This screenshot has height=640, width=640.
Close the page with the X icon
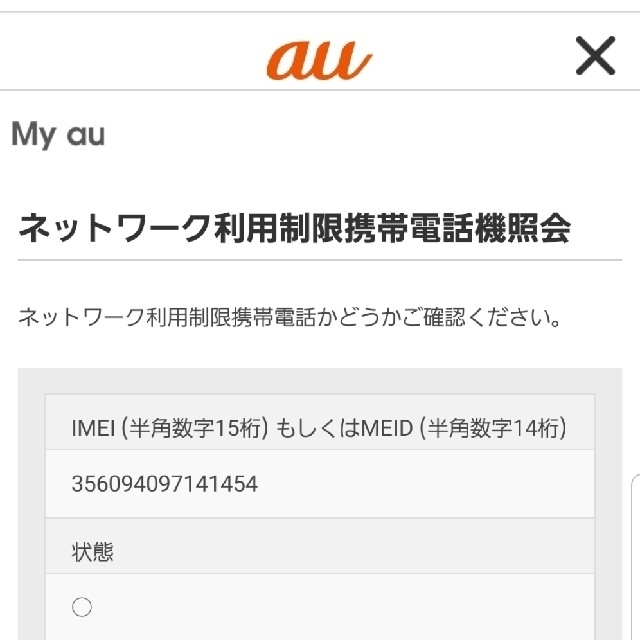tap(595, 56)
